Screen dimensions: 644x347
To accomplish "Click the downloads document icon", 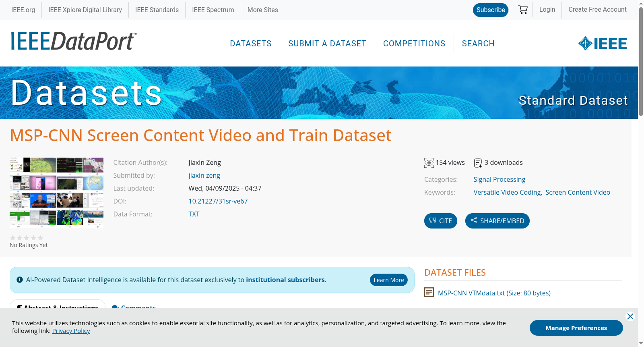I will pos(478,163).
